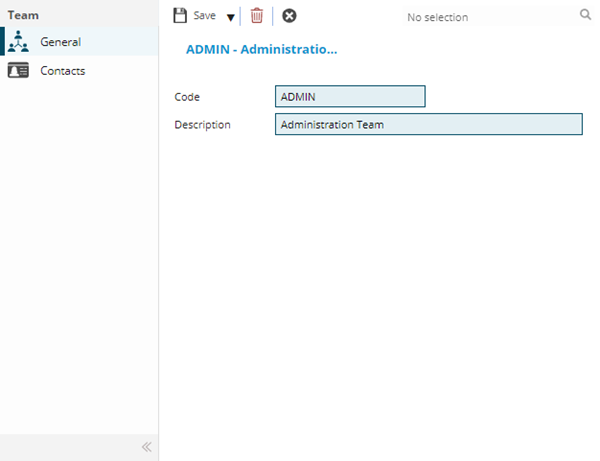Viewport: 600px width, 461px height.
Task: Click the Description field label
Action: point(202,125)
